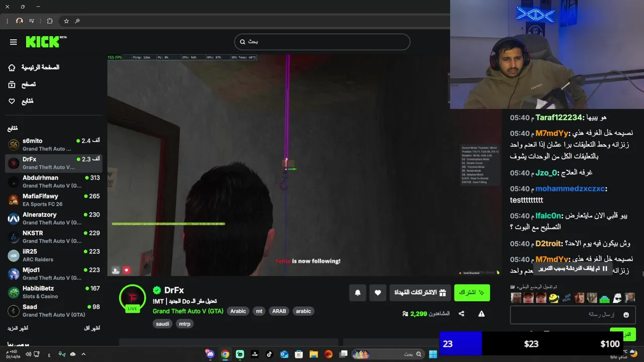This screenshot has height=362, width=644.
Task: Open the browser three-dot menu
Action: tap(7, 21)
